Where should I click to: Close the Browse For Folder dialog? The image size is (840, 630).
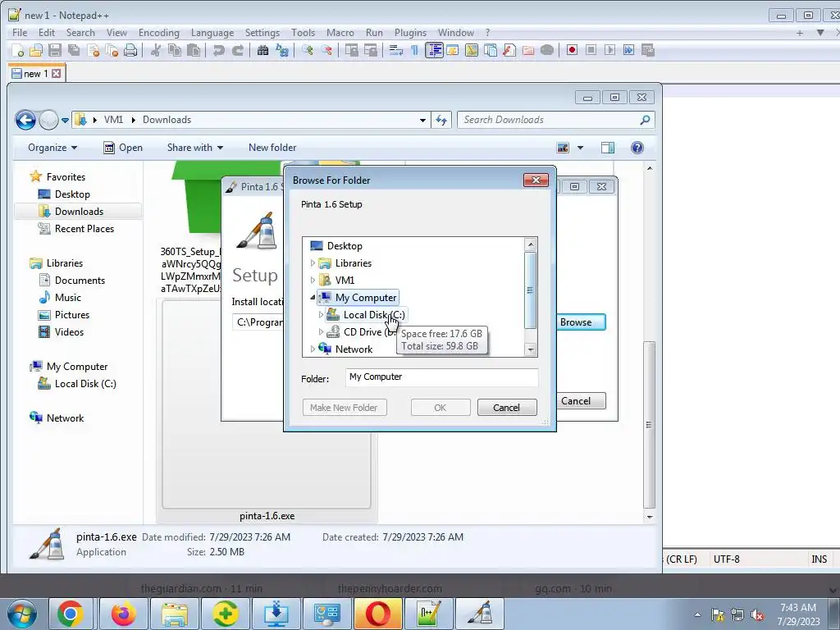click(x=536, y=180)
